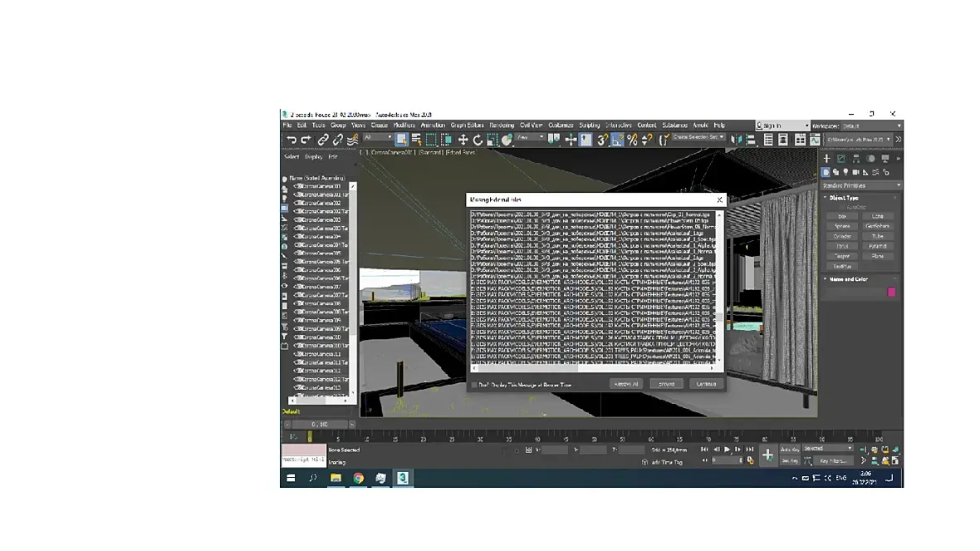Screen dimensions: 980x551
Task: Open the Motion panel tab
Action: pos(870,159)
